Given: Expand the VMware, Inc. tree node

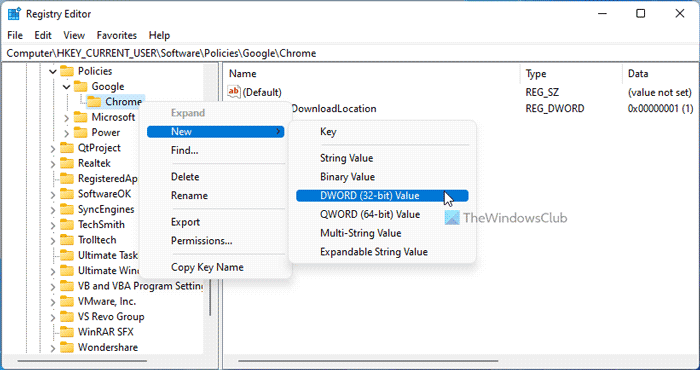Looking at the screenshot, I should 53,302.
